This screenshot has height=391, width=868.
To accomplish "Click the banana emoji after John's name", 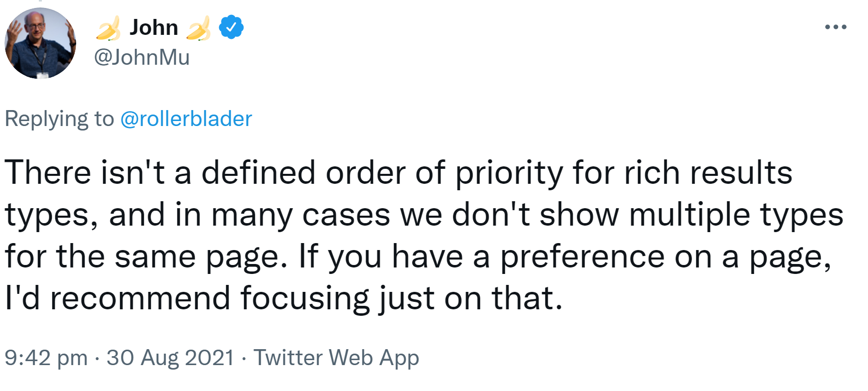I will pyautogui.click(x=198, y=28).
